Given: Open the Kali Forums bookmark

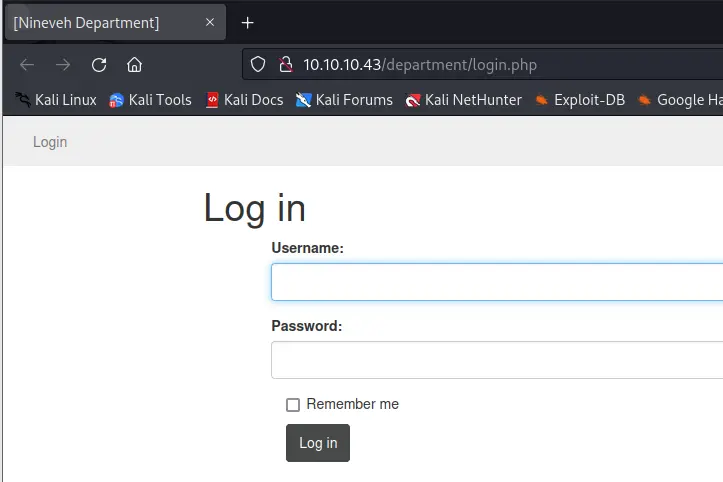Looking at the screenshot, I should point(344,100).
